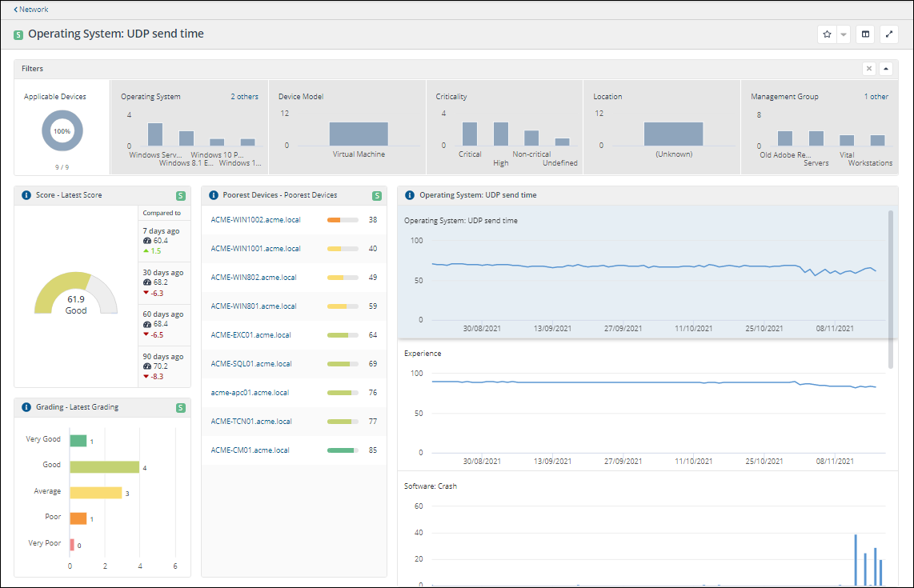The height and width of the screenshot is (588, 914).
Task: Click '60 days ago' comparison entry
Action: coord(164,325)
